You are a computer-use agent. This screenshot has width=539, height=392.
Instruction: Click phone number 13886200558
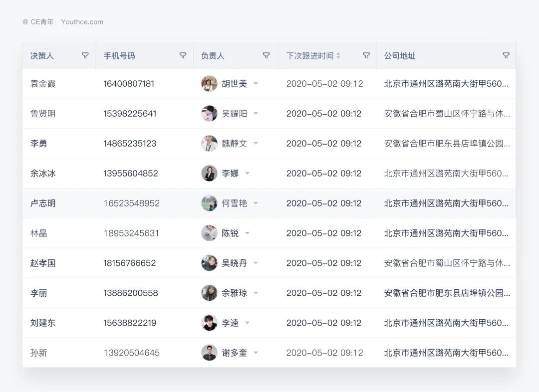tap(131, 293)
